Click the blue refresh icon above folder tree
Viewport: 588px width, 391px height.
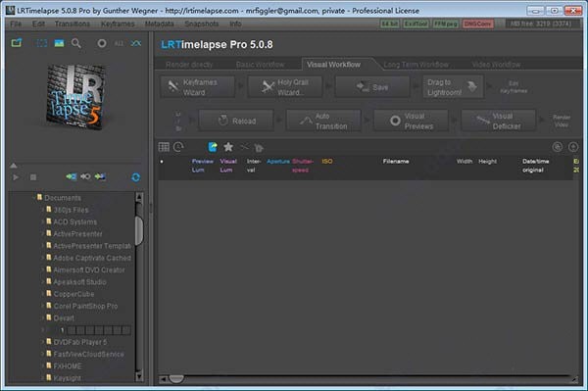point(136,177)
